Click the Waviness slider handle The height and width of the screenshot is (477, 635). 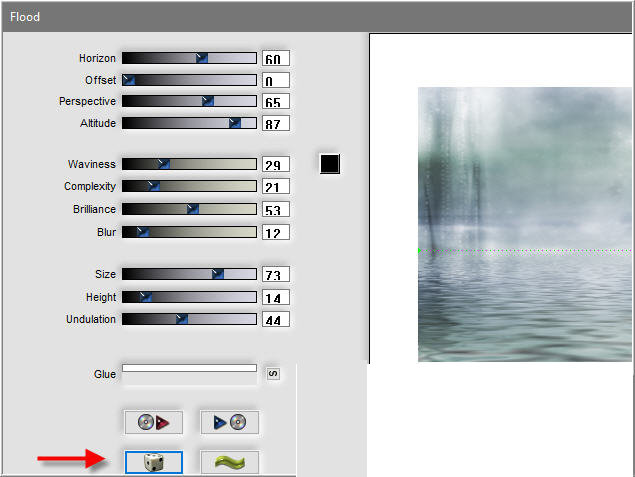tap(164, 164)
